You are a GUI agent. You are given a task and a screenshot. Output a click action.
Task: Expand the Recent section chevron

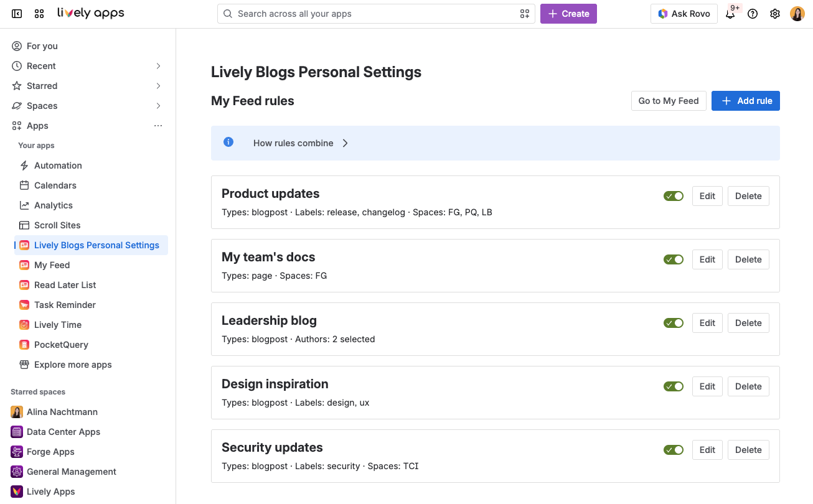click(x=158, y=66)
